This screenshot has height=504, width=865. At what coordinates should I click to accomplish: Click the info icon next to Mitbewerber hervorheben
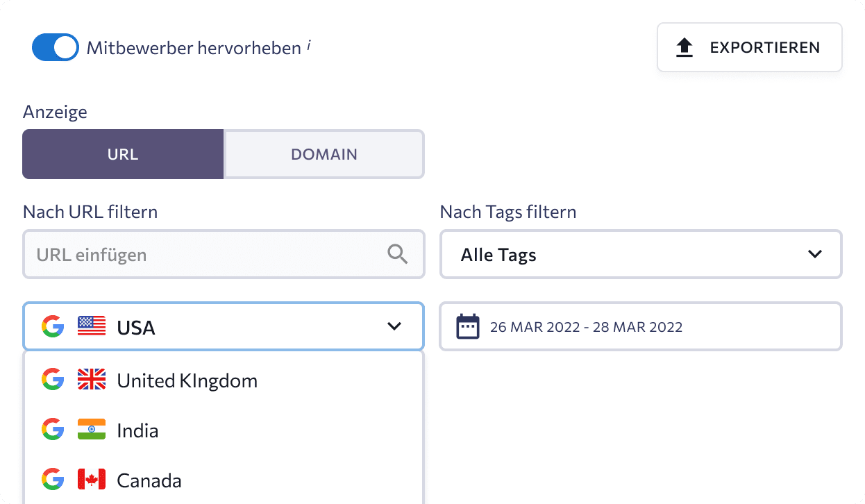(308, 46)
